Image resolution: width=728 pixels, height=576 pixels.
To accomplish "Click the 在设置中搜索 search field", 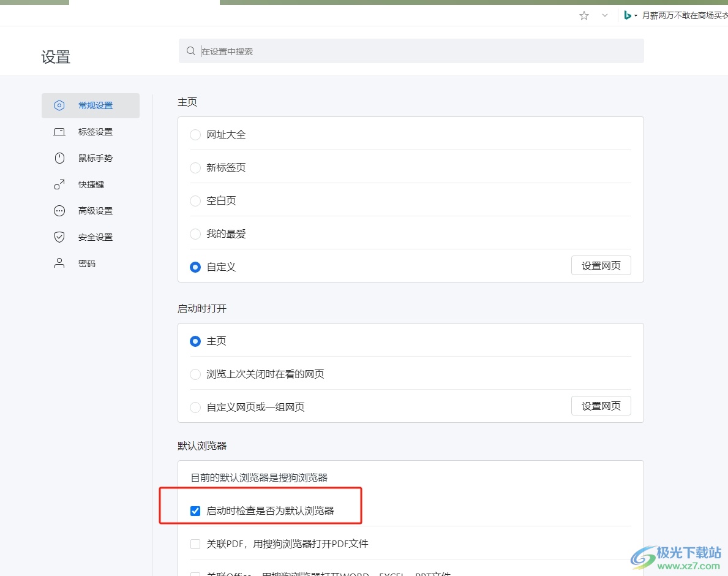I will coord(411,51).
